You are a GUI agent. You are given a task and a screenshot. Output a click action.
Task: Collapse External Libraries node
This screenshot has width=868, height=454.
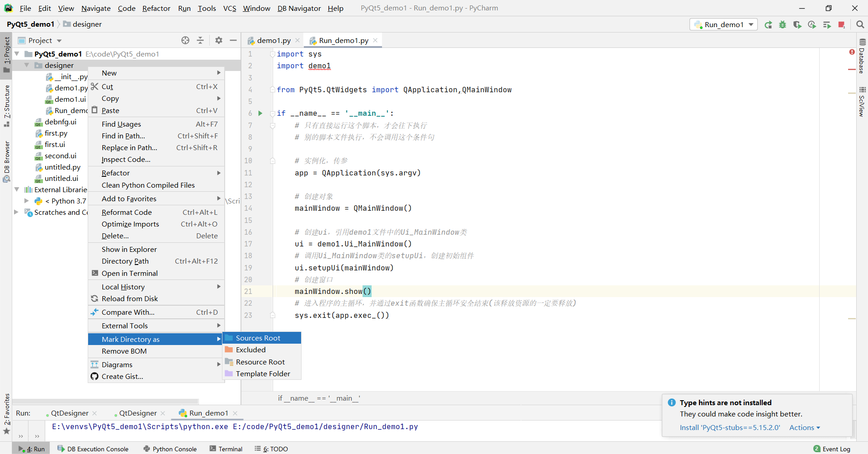17,189
